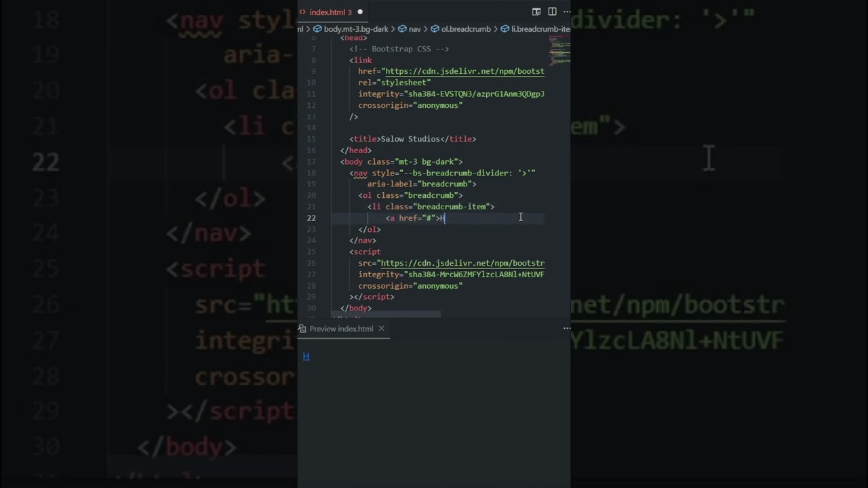Click preview tab icon beside Preview index.html
The height and width of the screenshot is (488, 868).
click(302, 329)
